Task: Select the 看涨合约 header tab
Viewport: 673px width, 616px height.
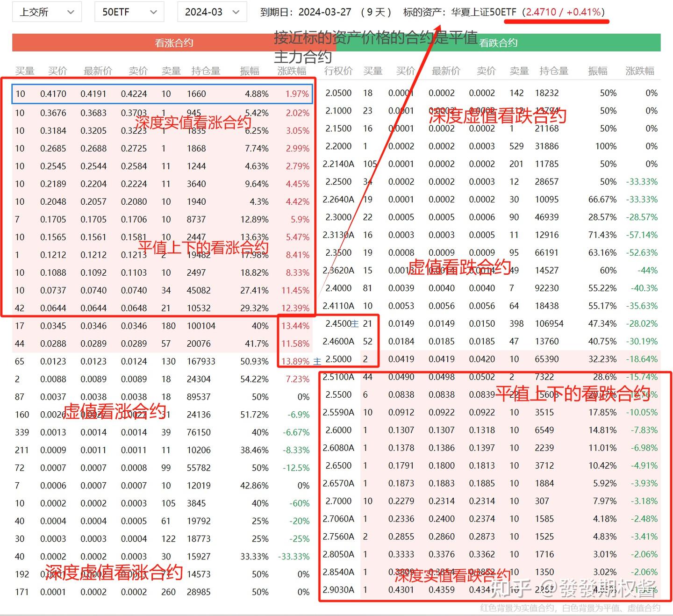Action: click(174, 43)
